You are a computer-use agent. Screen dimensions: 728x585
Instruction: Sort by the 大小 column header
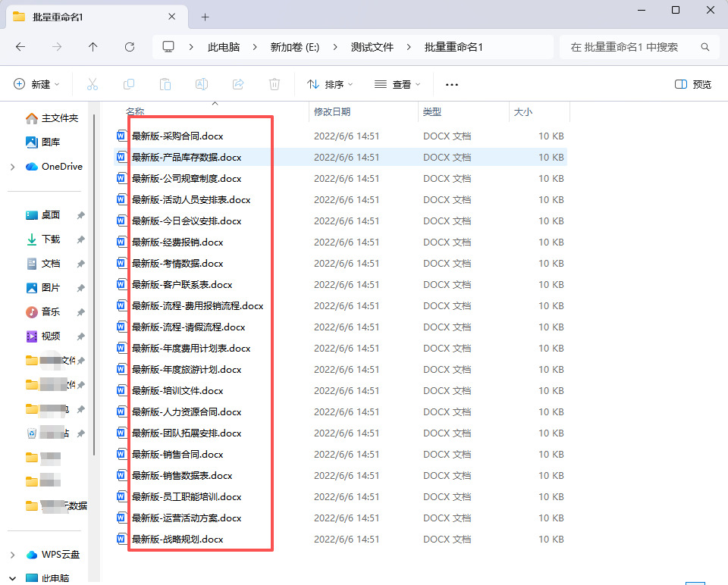523,112
